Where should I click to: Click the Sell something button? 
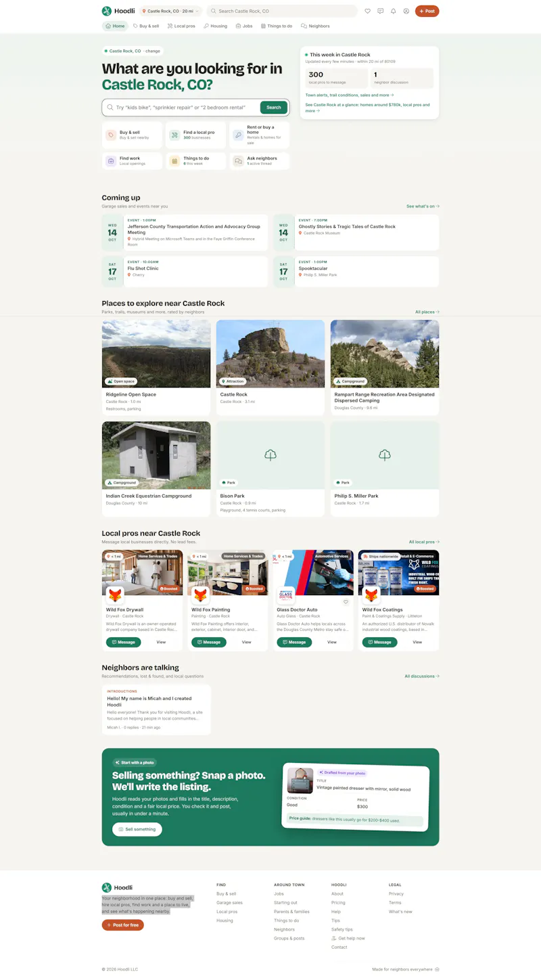137,829
